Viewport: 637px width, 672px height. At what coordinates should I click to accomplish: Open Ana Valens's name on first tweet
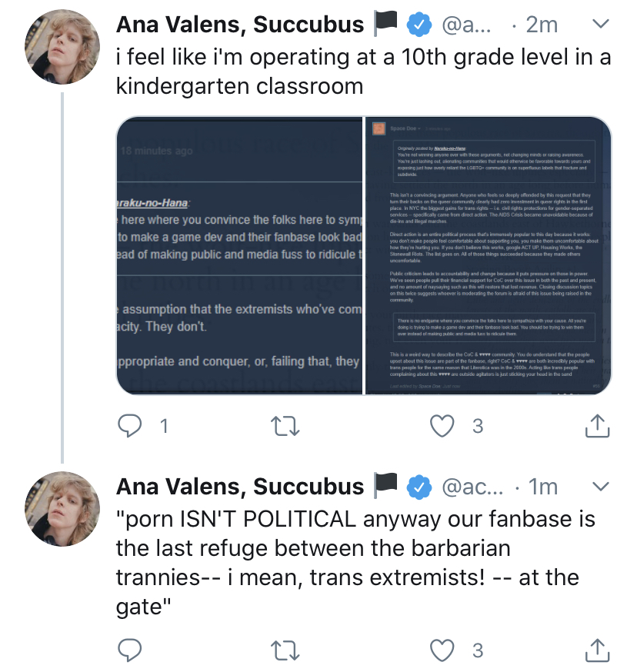tap(239, 25)
